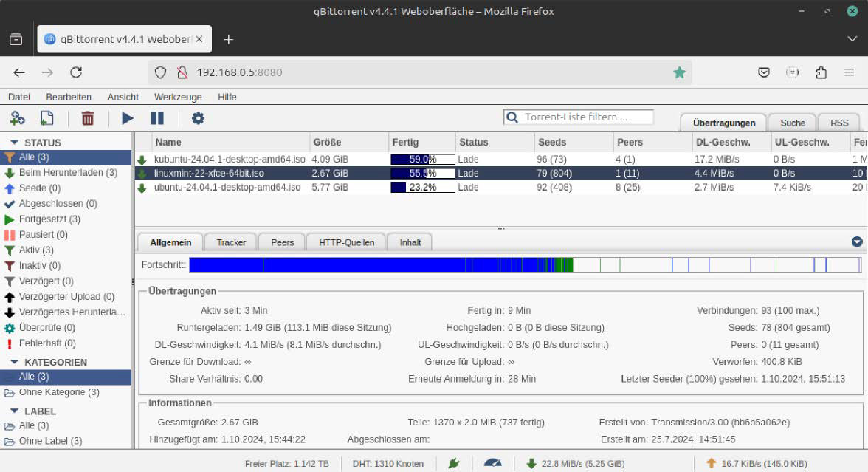Filter by Pausiert (0) status

point(65,235)
